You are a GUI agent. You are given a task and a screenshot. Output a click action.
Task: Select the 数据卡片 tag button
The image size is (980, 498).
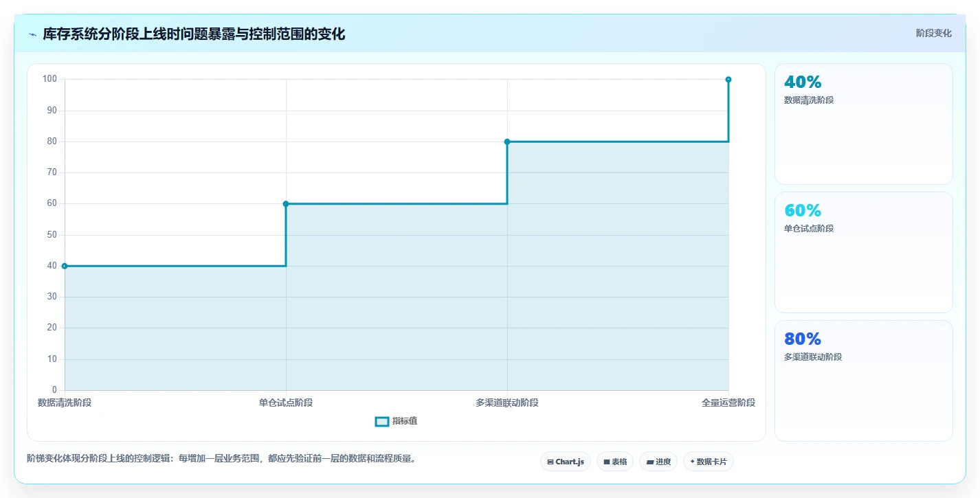tap(708, 462)
